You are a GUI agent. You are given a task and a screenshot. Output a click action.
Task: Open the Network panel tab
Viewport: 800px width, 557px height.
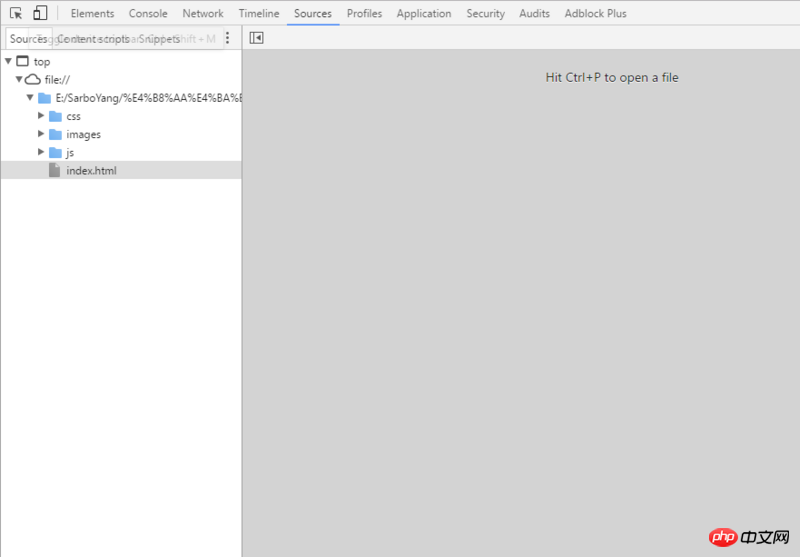click(x=203, y=13)
